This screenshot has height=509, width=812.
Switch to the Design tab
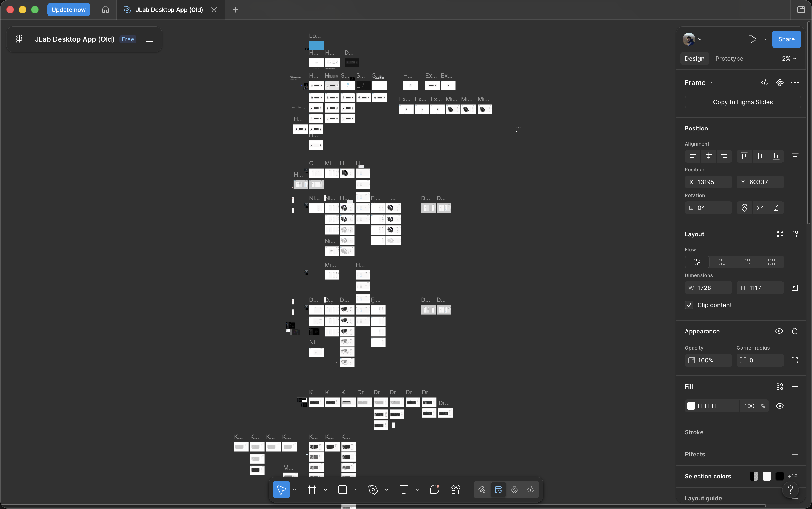pos(694,59)
